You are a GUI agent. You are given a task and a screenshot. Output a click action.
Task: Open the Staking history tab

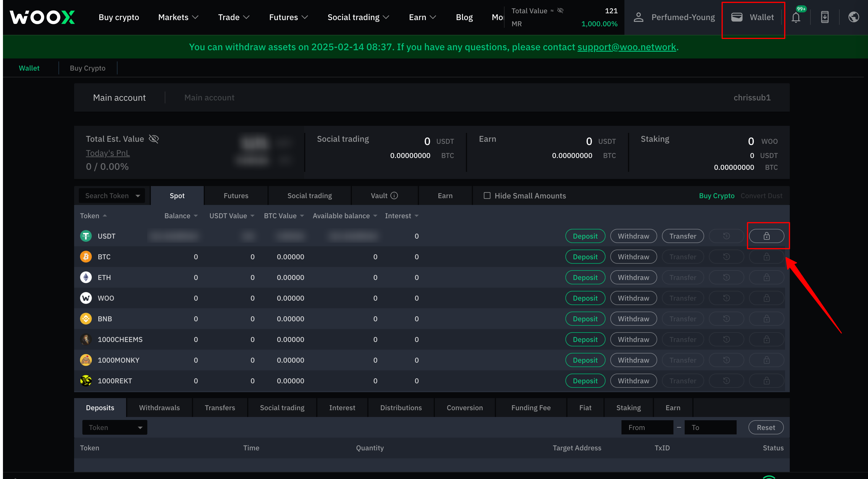point(629,408)
